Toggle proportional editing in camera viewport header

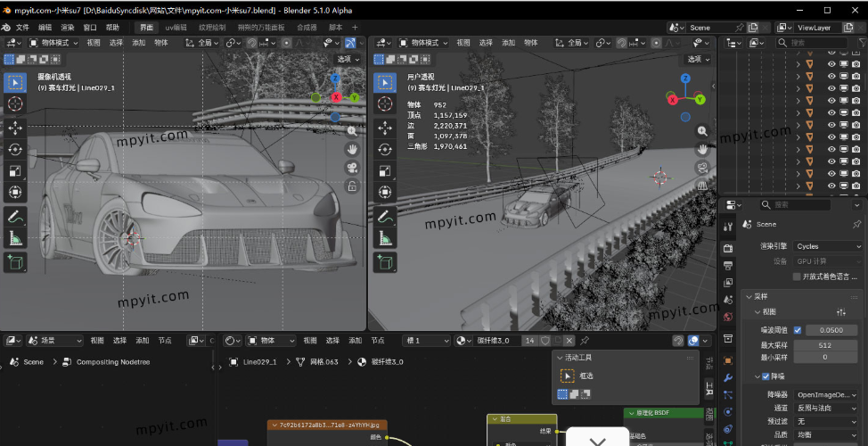(286, 43)
